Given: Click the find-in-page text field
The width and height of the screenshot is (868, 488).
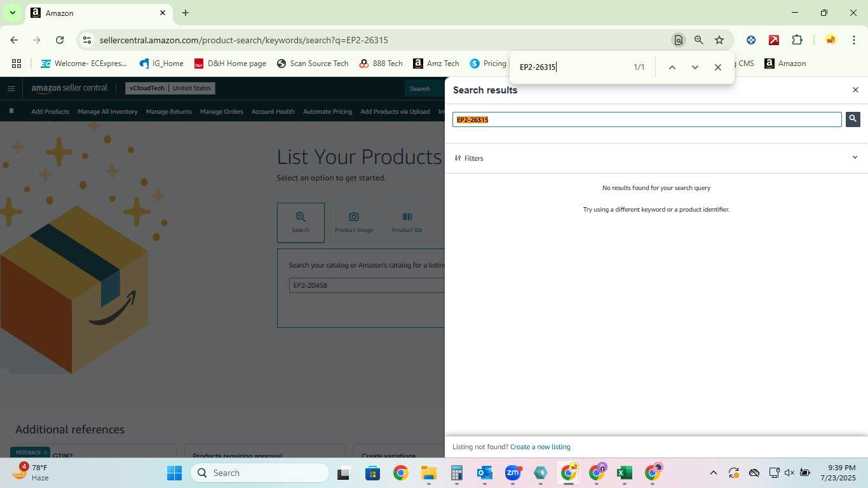Looking at the screenshot, I should coord(572,67).
